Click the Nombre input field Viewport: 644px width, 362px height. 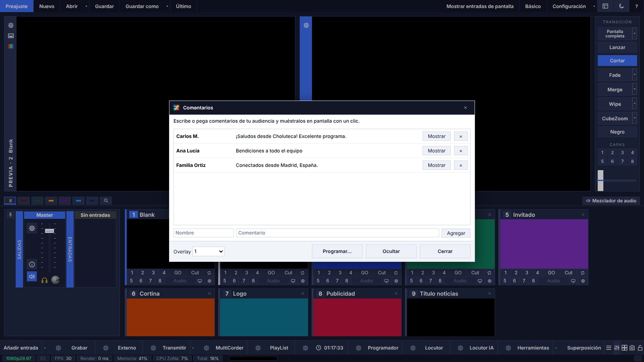tap(204, 233)
